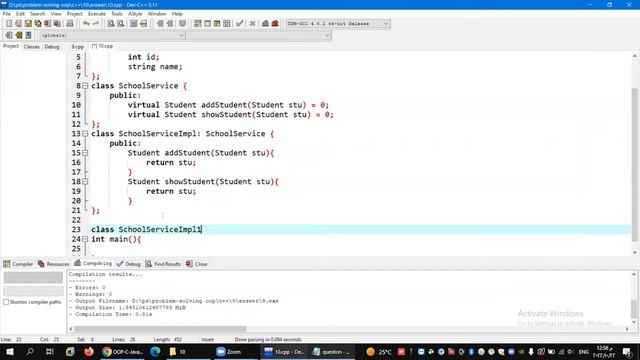
Task: Click the taskbar search magnifier icon
Action: (30, 351)
